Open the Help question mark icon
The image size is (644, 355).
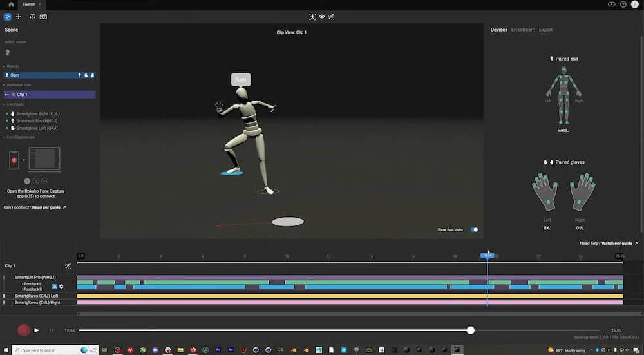(623, 4)
